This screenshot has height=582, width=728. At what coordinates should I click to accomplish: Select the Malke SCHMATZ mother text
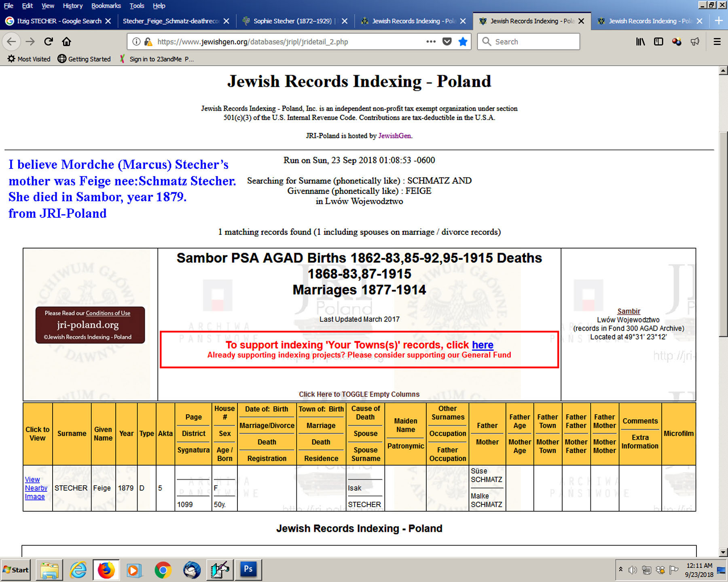[487, 500]
